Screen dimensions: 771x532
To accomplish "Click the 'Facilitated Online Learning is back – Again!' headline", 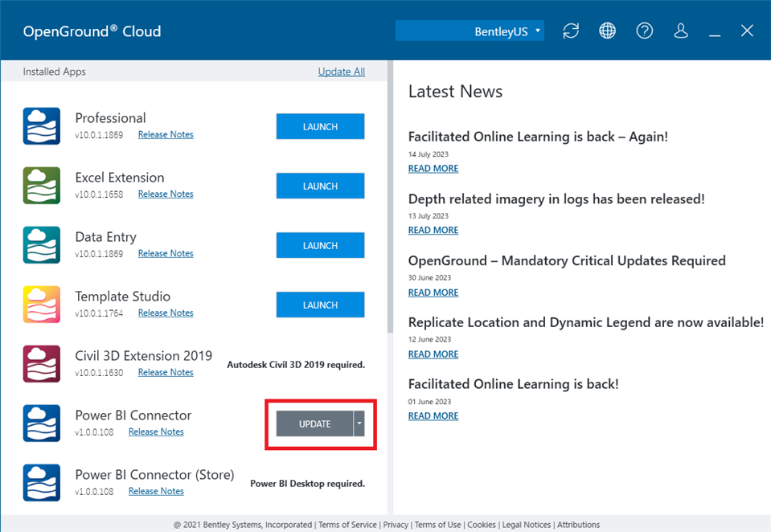I will (x=538, y=137).
